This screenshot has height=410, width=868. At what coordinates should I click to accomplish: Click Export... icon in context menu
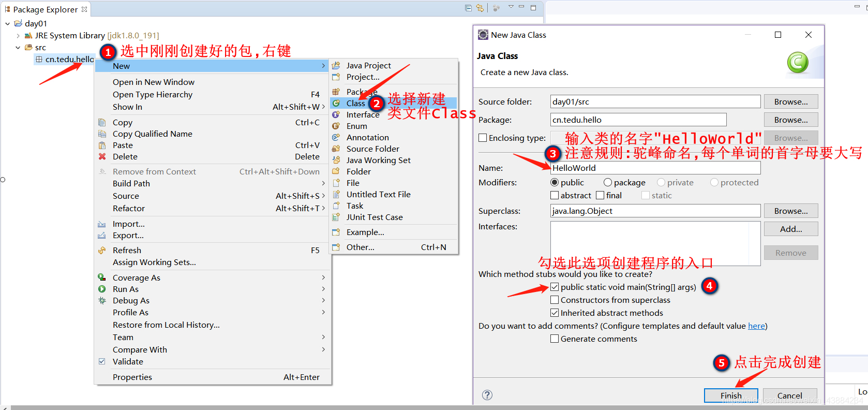pyautogui.click(x=102, y=236)
